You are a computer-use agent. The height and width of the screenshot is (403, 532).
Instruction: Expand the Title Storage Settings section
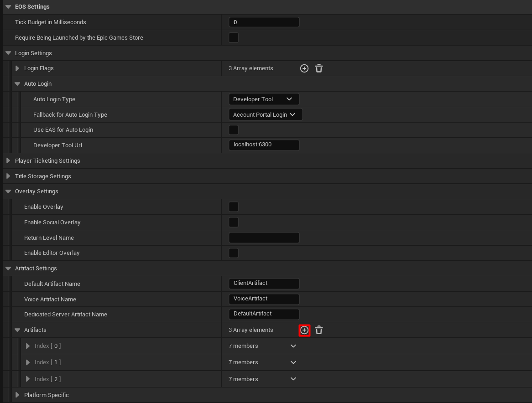coord(8,176)
